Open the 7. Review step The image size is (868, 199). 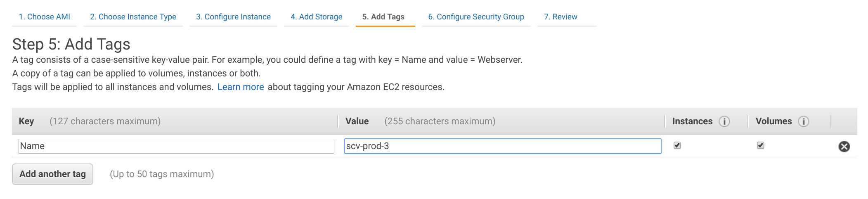coord(561,17)
